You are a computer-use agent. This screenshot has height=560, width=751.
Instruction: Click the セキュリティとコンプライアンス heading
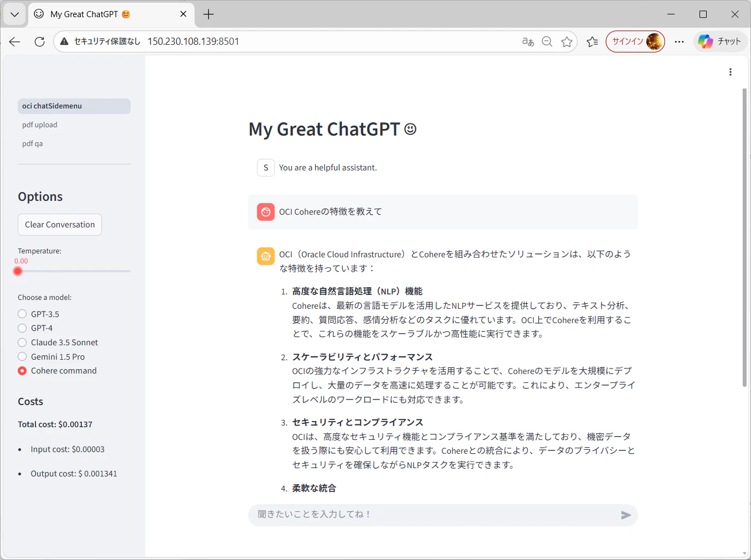tap(358, 422)
